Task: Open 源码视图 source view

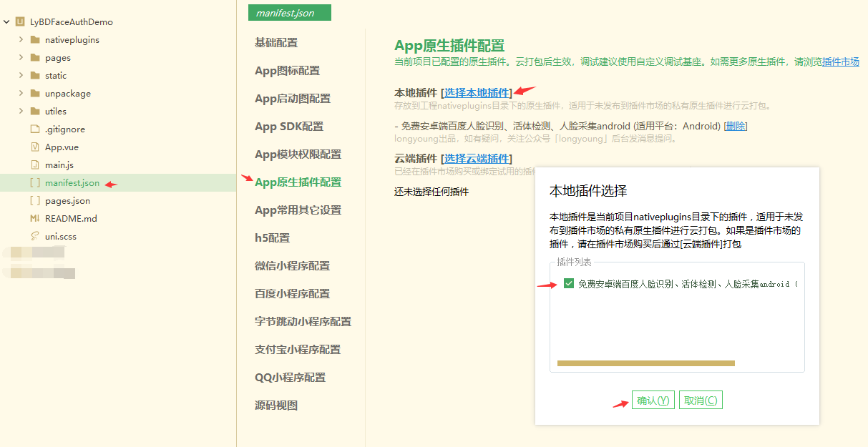Action: pyautogui.click(x=276, y=406)
